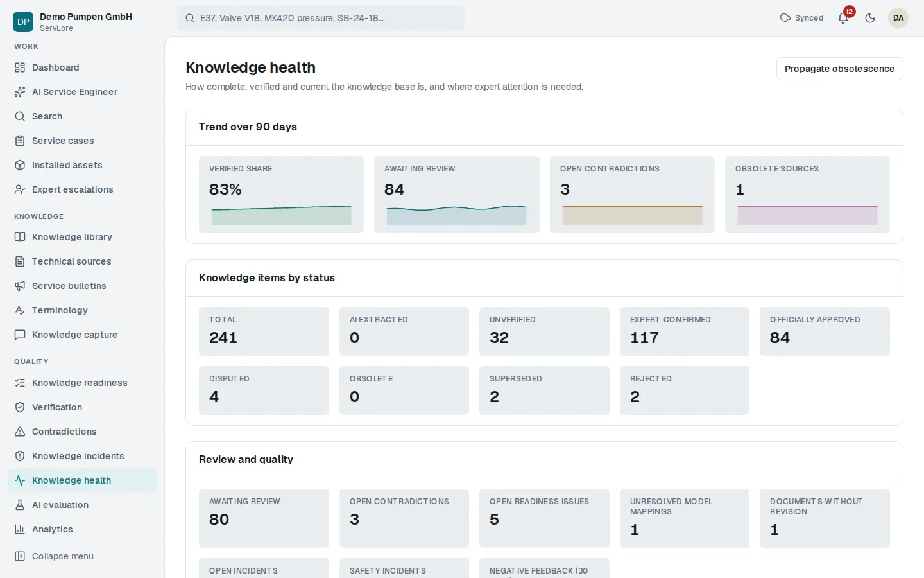Click the Disputed 4 tile

tap(264, 390)
